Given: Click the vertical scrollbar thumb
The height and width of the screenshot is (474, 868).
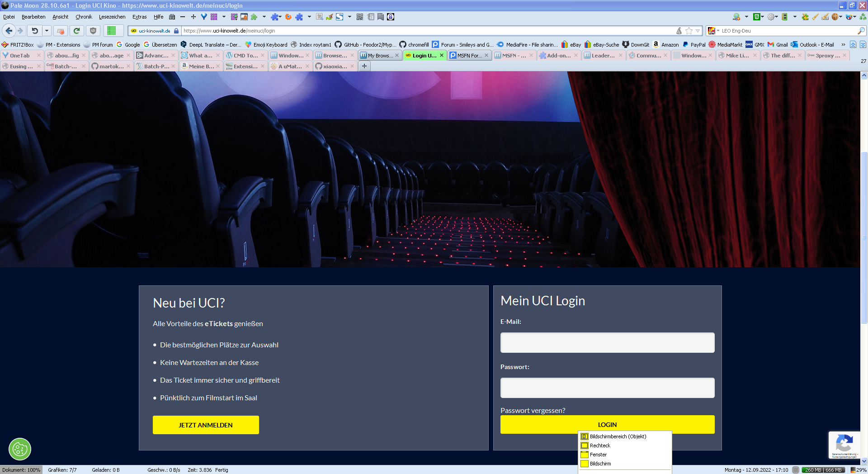Looking at the screenshot, I should click(x=864, y=237).
